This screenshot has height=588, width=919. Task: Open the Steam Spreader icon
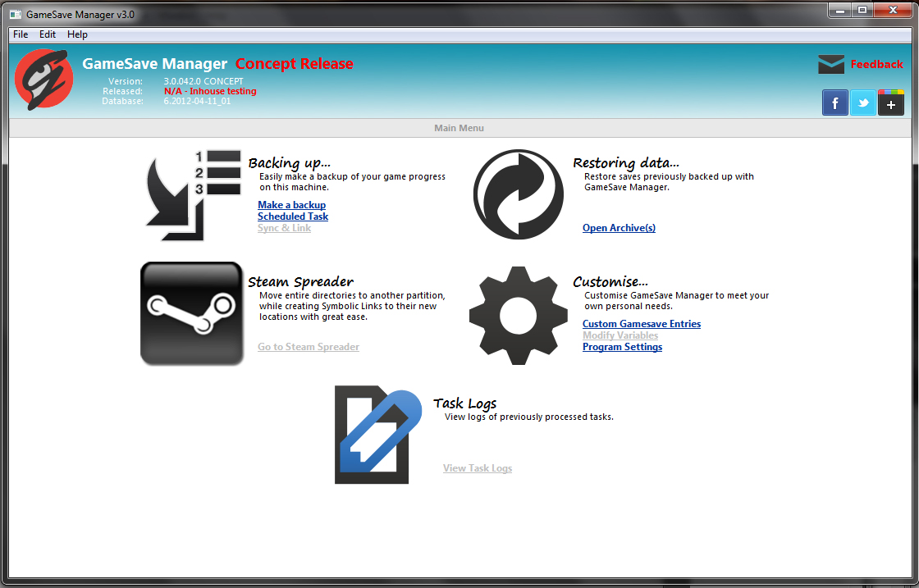[191, 314]
